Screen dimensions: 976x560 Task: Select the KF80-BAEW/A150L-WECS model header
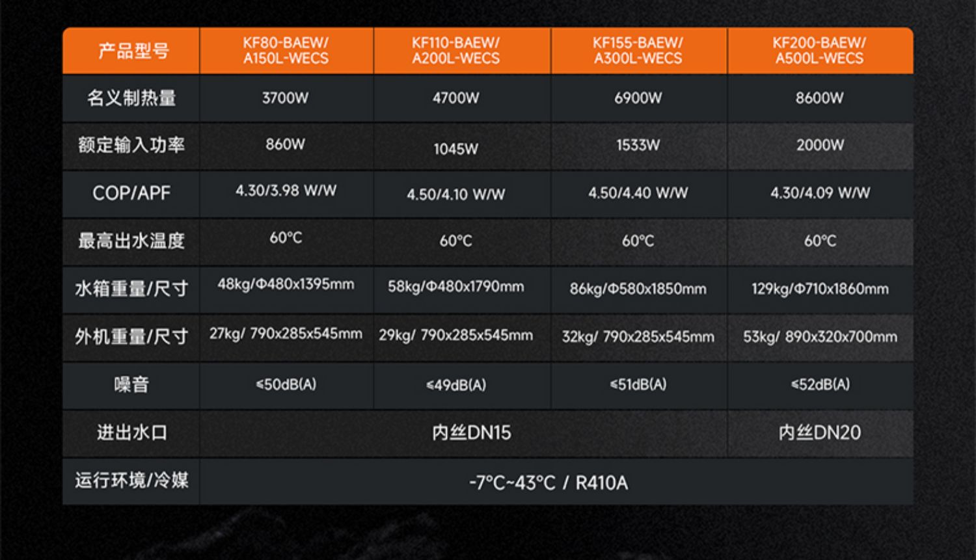tap(286, 51)
